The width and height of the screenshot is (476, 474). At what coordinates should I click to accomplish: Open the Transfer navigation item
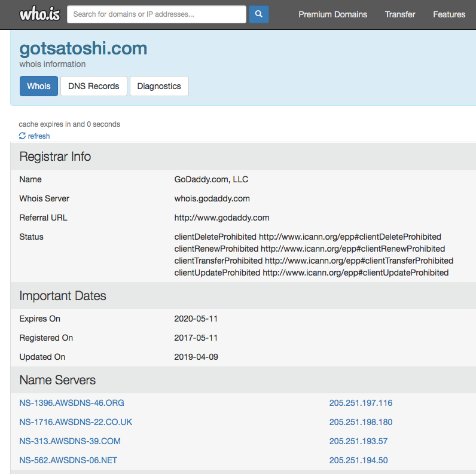[x=400, y=14]
